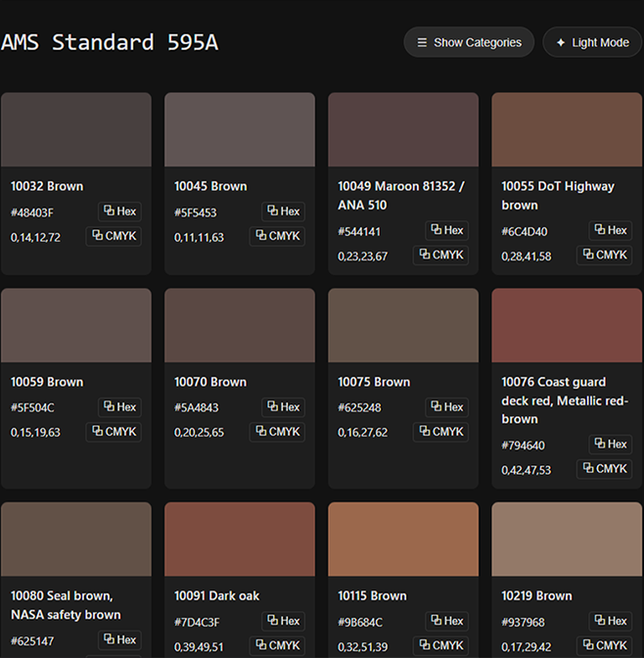Copy CMYK for 10032 Brown
Viewport: 644px width, 658px height.
[x=114, y=236]
